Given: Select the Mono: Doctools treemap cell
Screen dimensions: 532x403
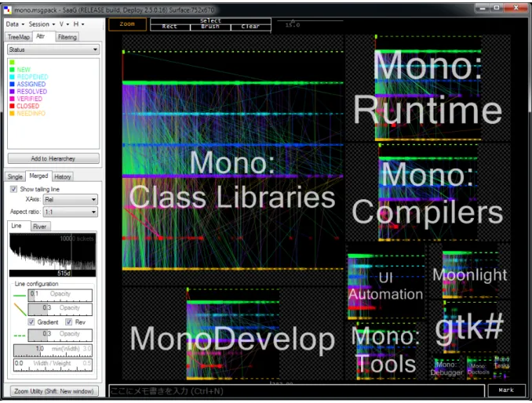Looking at the screenshot, I should click(479, 368).
